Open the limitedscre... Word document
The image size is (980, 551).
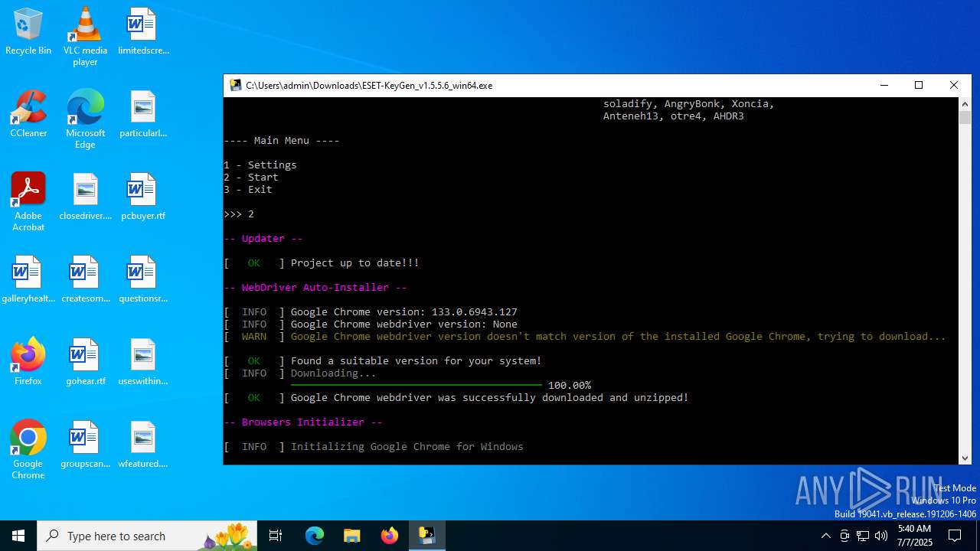(143, 32)
